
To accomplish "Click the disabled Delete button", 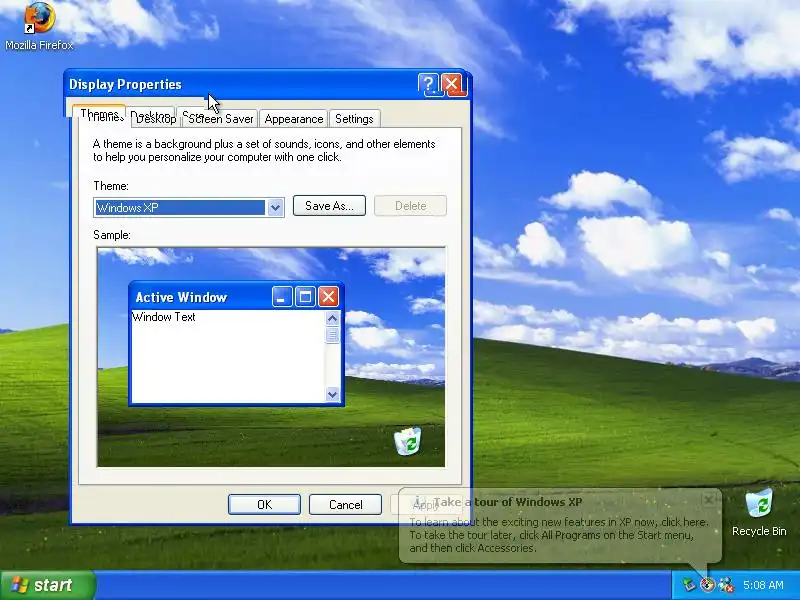I will pyautogui.click(x=410, y=206).
